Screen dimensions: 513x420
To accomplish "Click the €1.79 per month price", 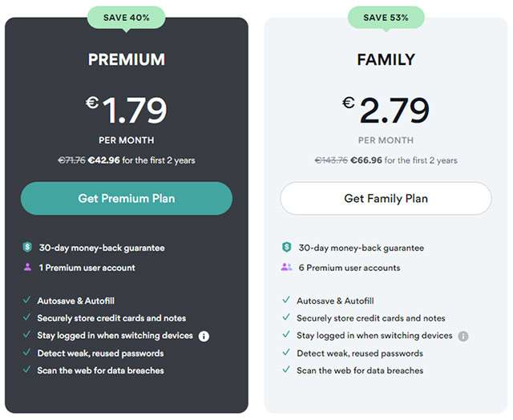I will pos(127,111).
